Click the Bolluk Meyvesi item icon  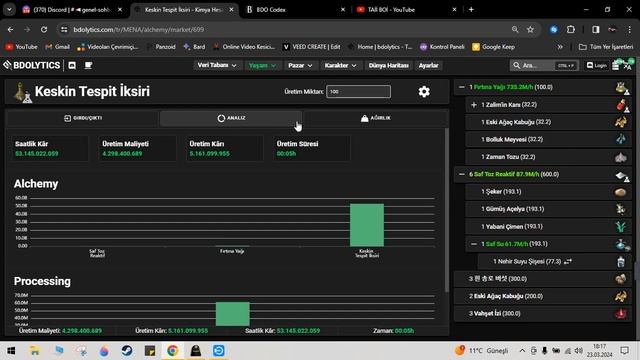coord(621,140)
